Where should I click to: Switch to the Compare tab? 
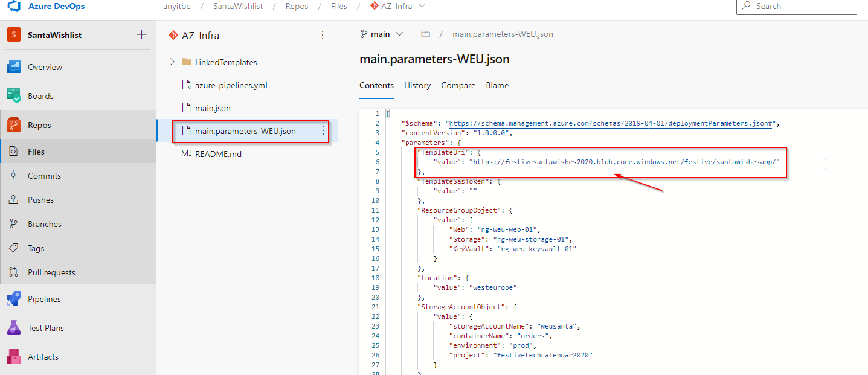(458, 85)
